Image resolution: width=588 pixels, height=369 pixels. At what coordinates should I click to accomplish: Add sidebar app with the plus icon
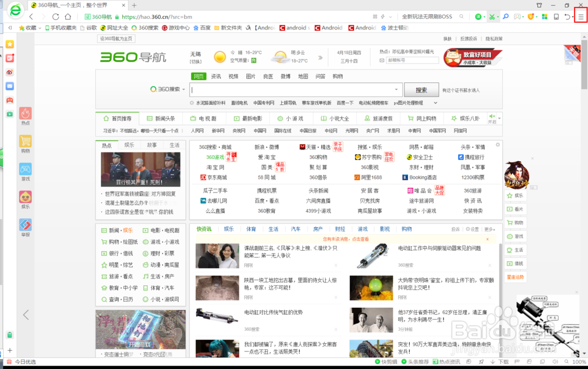pos(10,350)
